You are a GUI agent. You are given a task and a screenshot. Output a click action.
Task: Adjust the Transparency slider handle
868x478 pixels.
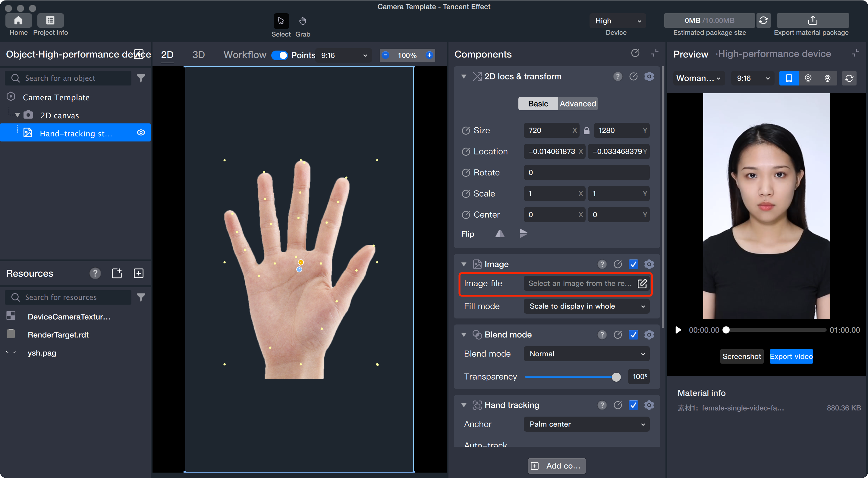(616, 377)
